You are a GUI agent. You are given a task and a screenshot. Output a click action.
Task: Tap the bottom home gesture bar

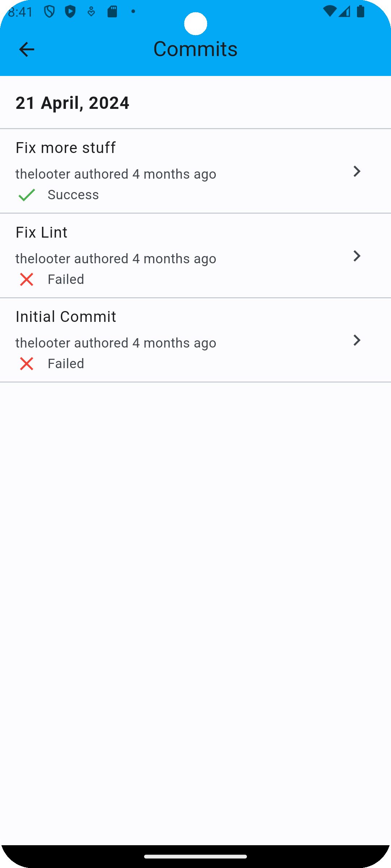(x=195, y=856)
